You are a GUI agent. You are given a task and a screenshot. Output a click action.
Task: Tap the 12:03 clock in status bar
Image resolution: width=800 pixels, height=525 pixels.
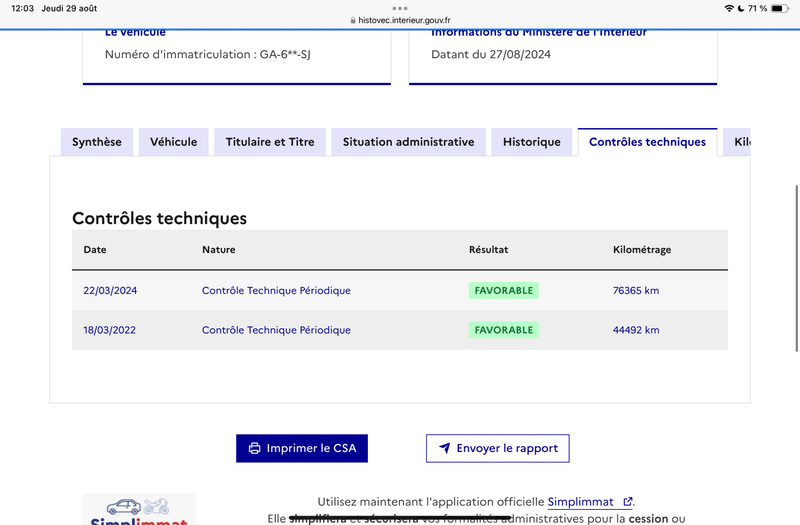[22, 8]
